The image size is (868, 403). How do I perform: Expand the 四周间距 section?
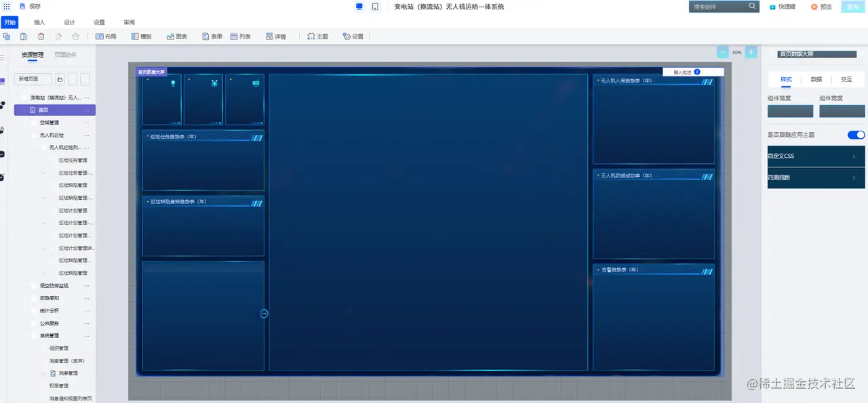point(816,177)
